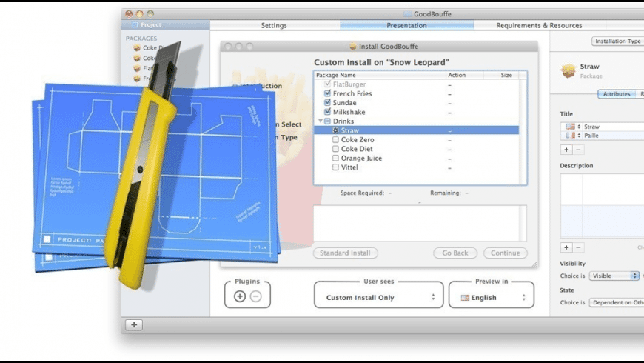This screenshot has height=363, width=644.
Task: Click the plus icon under Plugins
Action: click(240, 296)
